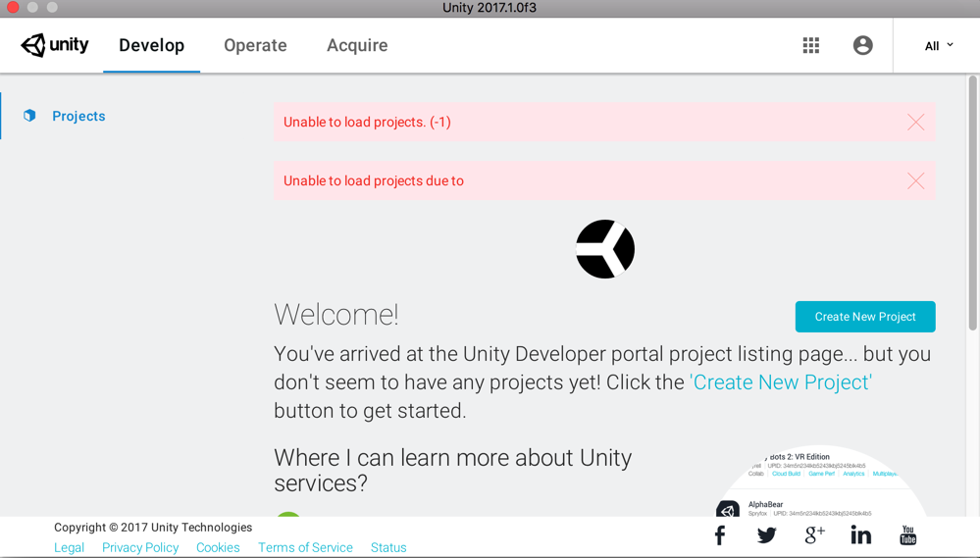Select the Develop tab
Screen dimensions: 980x558
151,45
